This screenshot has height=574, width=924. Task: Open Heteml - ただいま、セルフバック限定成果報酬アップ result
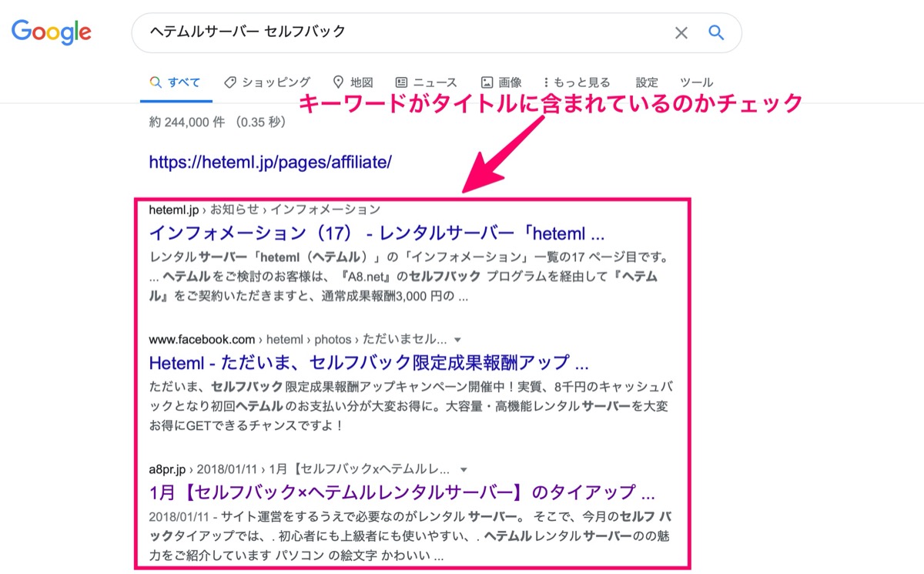click(369, 362)
